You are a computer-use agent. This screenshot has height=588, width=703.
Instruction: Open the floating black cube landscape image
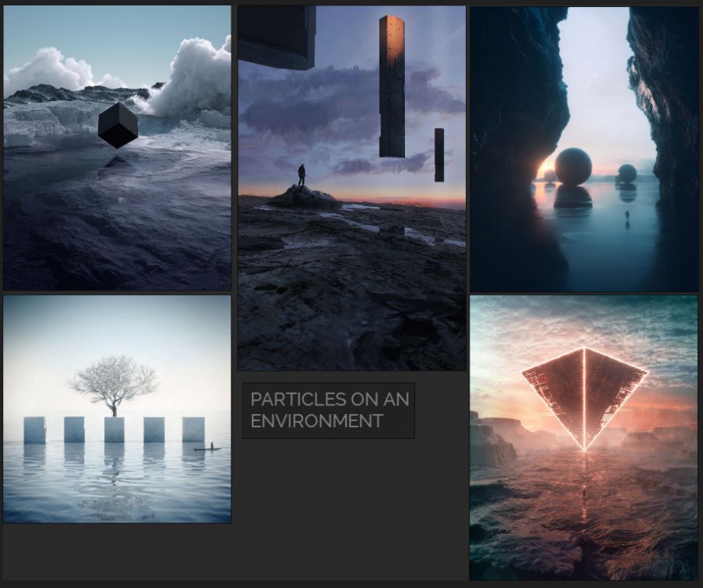click(x=117, y=148)
